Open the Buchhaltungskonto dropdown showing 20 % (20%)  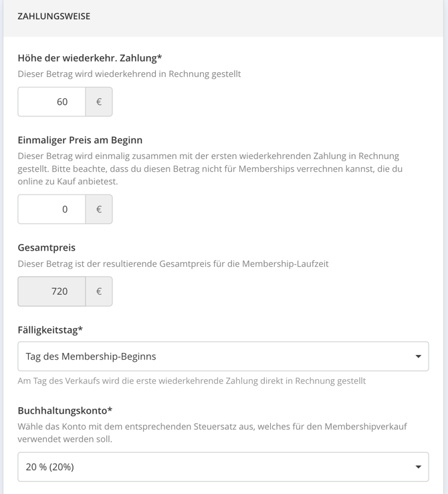coord(223,467)
